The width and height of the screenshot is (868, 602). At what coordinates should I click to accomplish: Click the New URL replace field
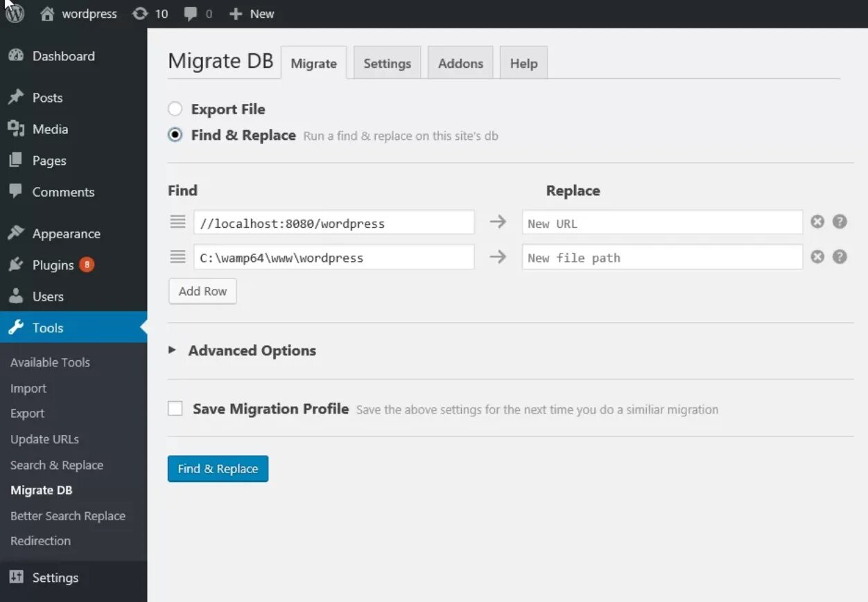coord(662,223)
